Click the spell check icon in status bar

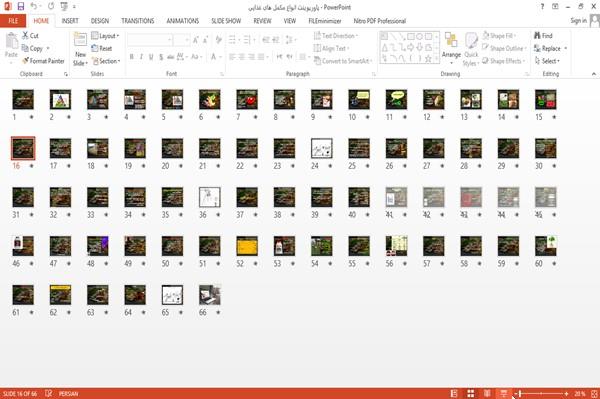(49, 393)
